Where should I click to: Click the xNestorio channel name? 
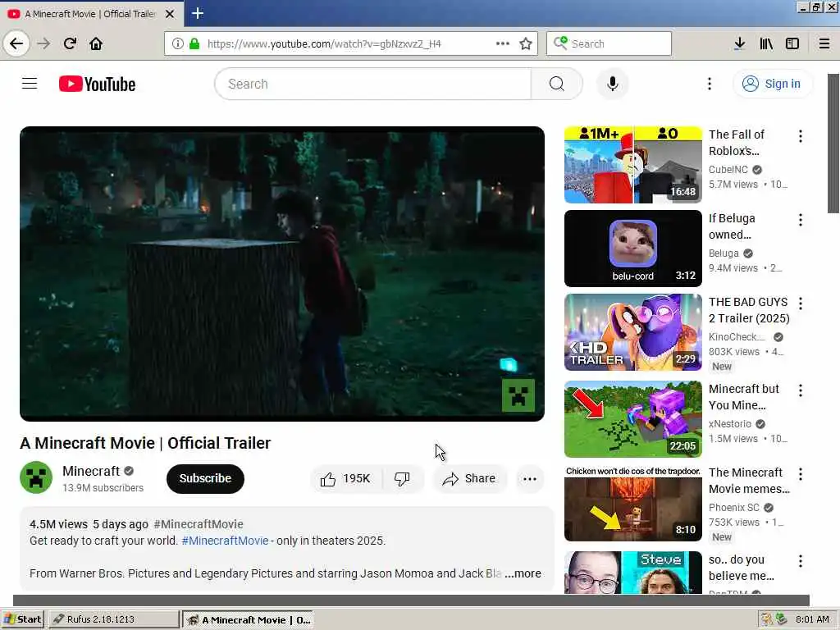click(729, 424)
